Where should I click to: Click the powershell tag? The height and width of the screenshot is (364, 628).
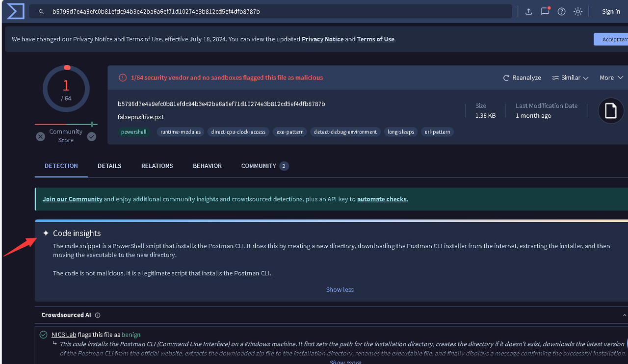point(133,131)
